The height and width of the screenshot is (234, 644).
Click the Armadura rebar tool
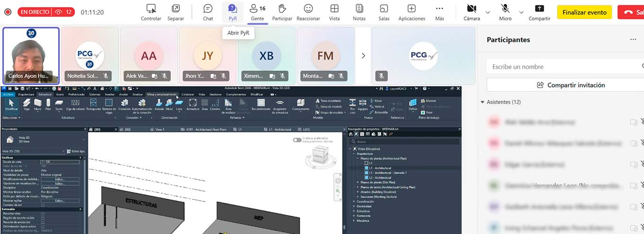[x=193, y=104]
